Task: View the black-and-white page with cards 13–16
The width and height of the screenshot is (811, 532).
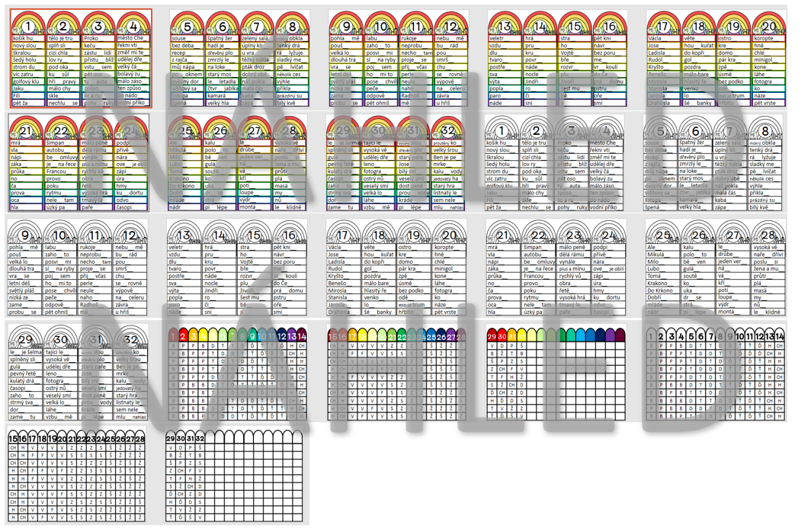Action: 237,268
